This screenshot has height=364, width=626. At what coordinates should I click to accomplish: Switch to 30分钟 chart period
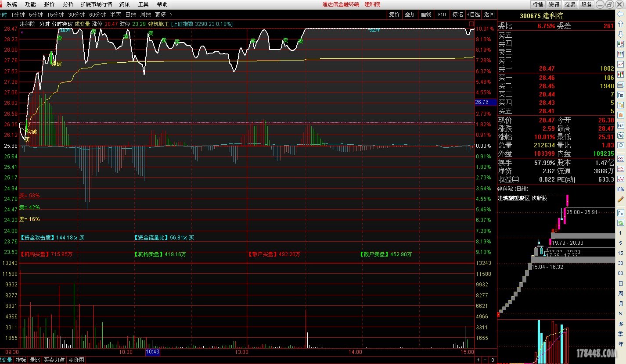click(x=76, y=14)
